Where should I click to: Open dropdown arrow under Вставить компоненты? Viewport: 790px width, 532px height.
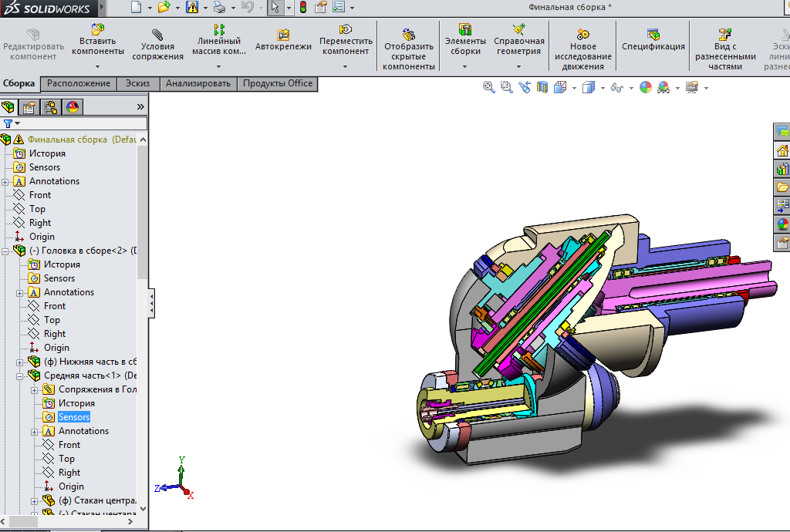(98, 66)
